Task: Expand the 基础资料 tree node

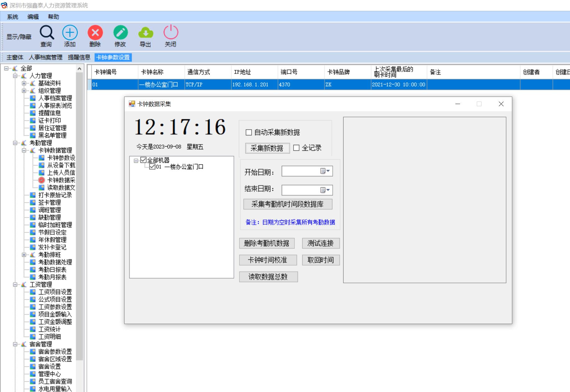Action: [24, 83]
